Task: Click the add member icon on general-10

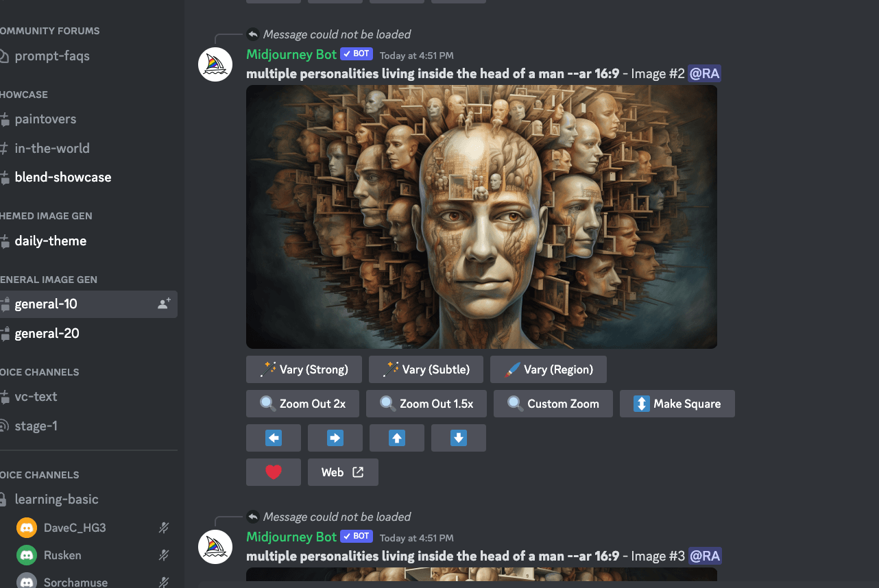Action: (164, 304)
